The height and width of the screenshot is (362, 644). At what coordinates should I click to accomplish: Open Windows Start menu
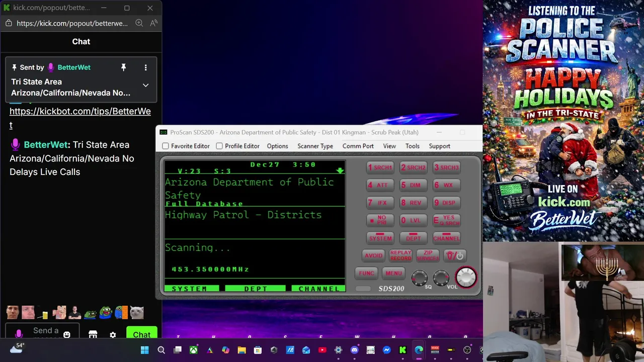[x=145, y=350]
